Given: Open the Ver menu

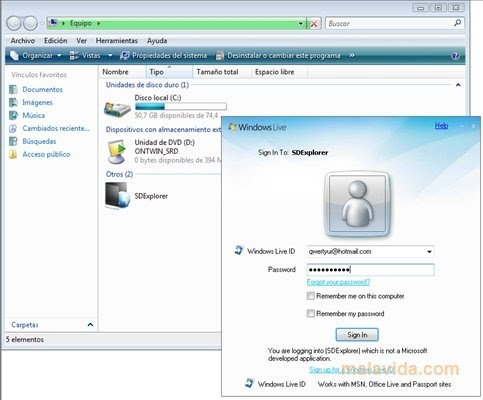Looking at the screenshot, I should pos(81,41).
